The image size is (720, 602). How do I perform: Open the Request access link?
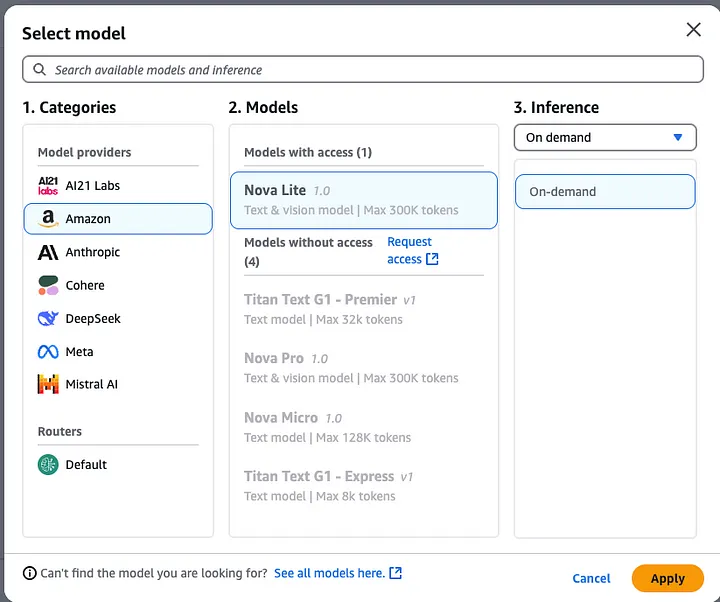[x=412, y=250]
